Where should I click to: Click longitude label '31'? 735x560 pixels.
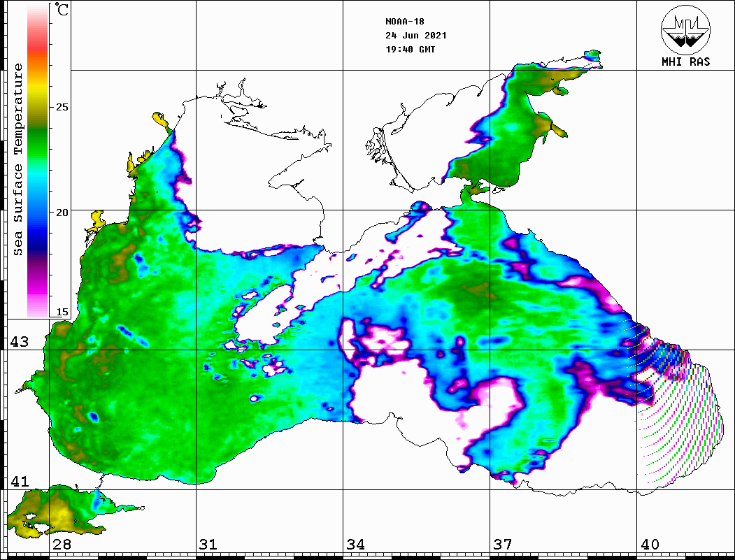208,544
